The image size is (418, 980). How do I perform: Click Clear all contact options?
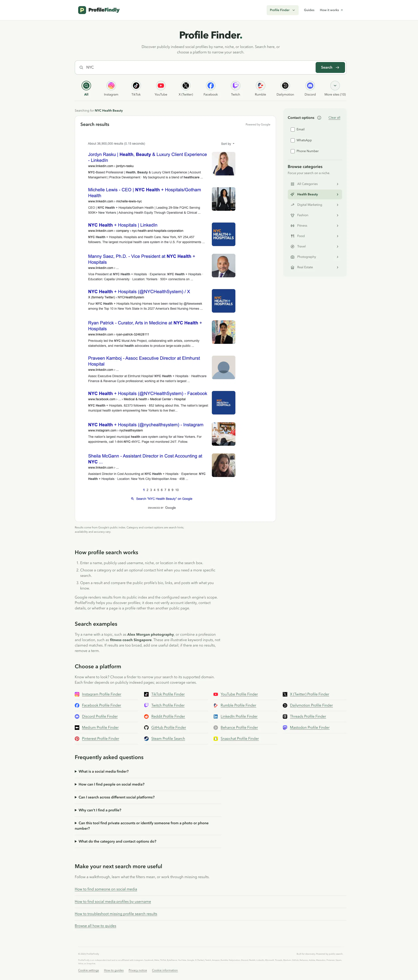tap(334, 117)
